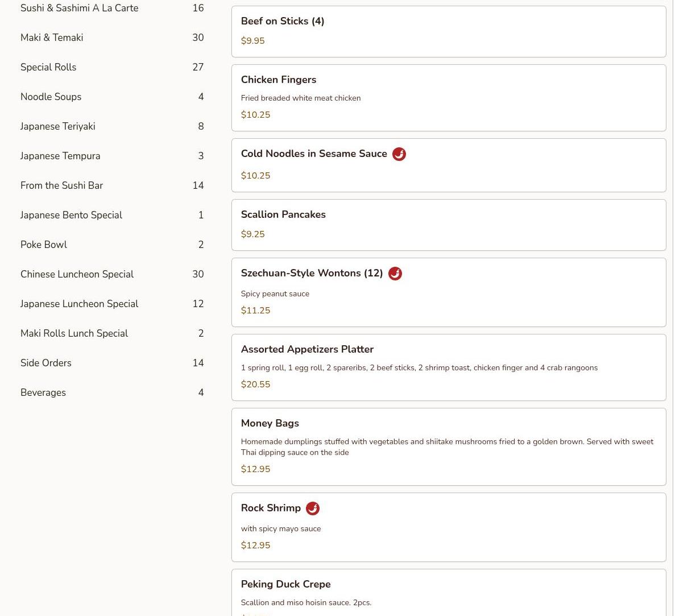
Task: Select Beverages category
Action: [x=112, y=392]
